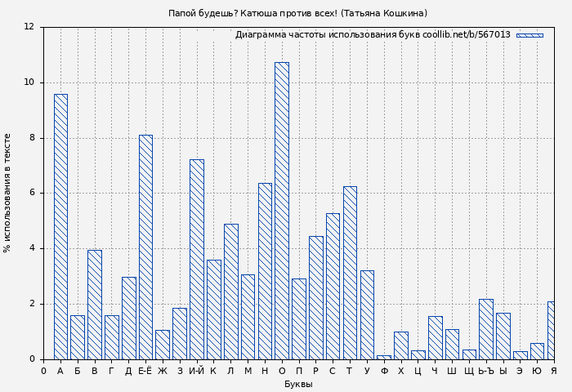
Task: Click the hatched legend swatch
Action: click(x=530, y=35)
